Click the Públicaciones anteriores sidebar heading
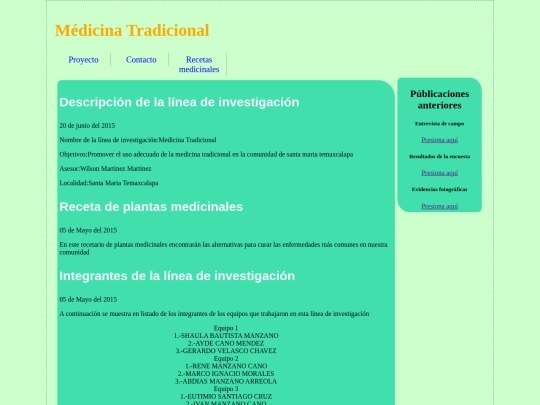This screenshot has height=405, width=540. (439, 100)
